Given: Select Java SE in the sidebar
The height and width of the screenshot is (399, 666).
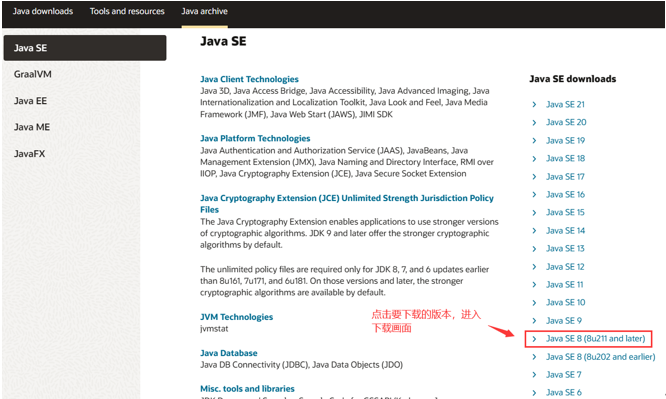Looking at the screenshot, I should tap(85, 48).
